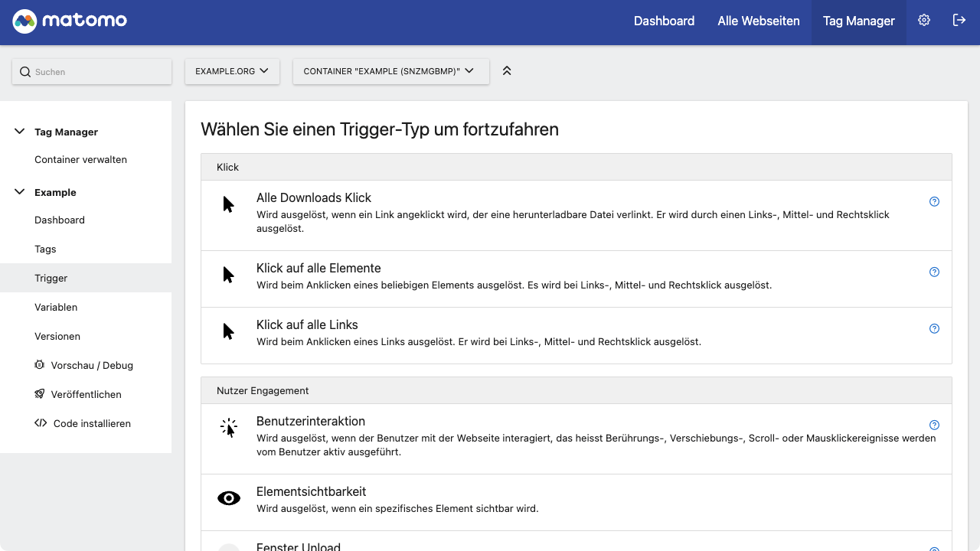Open the EXAMPLE.ORG site dropdown
This screenshot has height=551, width=980.
(232, 71)
